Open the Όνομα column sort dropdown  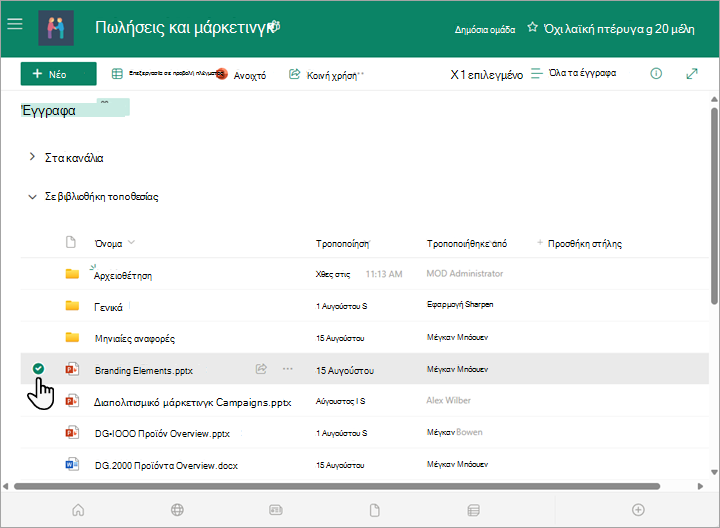point(131,242)
